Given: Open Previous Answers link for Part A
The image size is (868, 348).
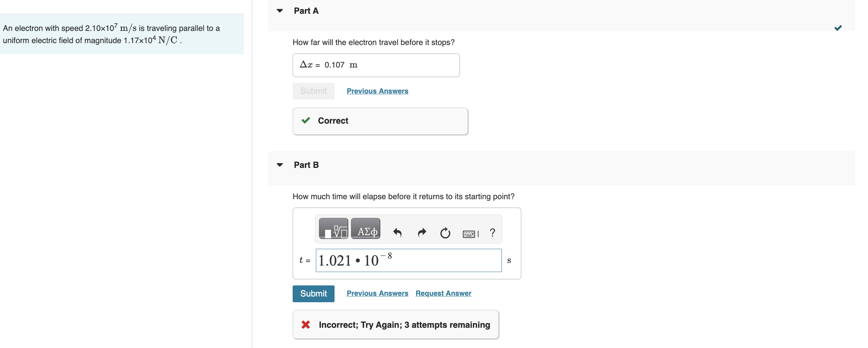Looking at the screenshot, I should tap(377, 91).
